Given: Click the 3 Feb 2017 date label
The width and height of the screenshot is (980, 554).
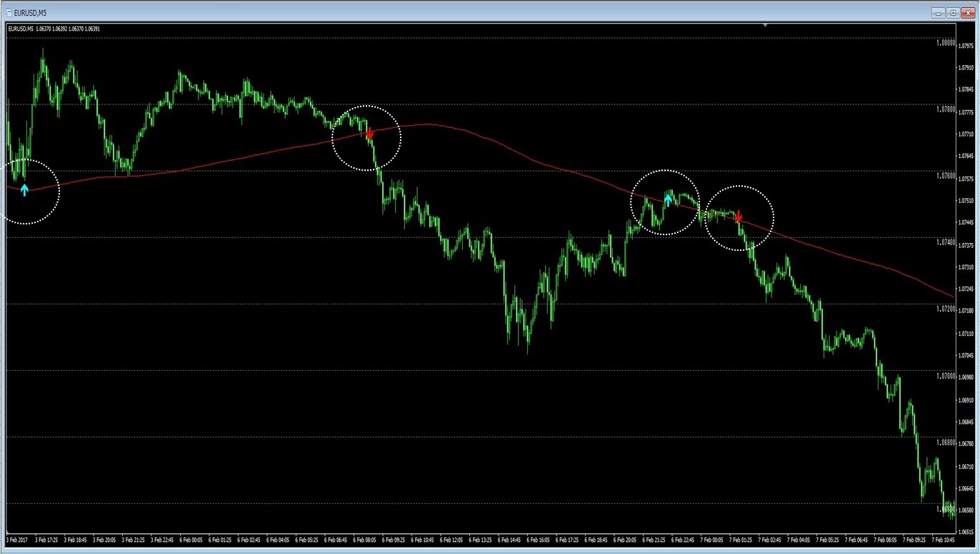Looking at the screenshot, I should 16,540.
